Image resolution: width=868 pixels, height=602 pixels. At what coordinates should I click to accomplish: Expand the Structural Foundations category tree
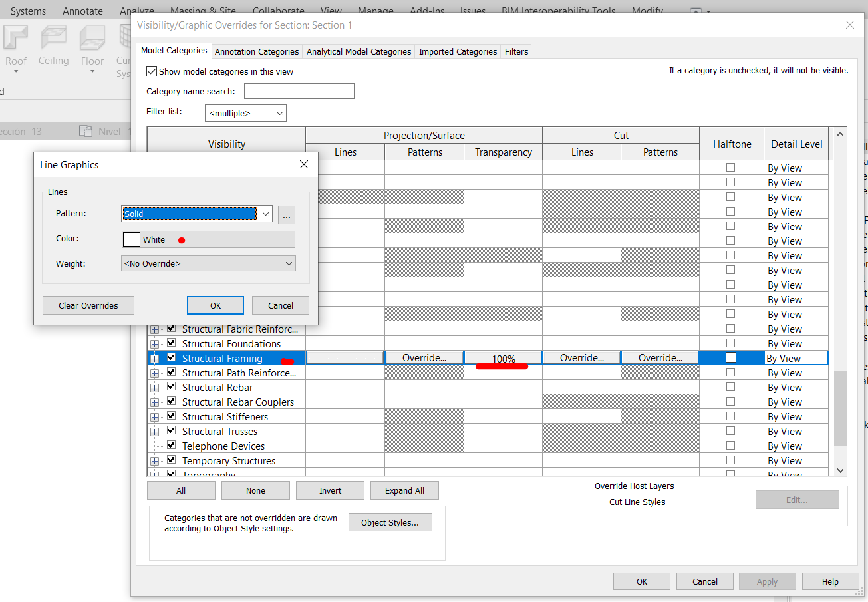(x=154, y=343)
